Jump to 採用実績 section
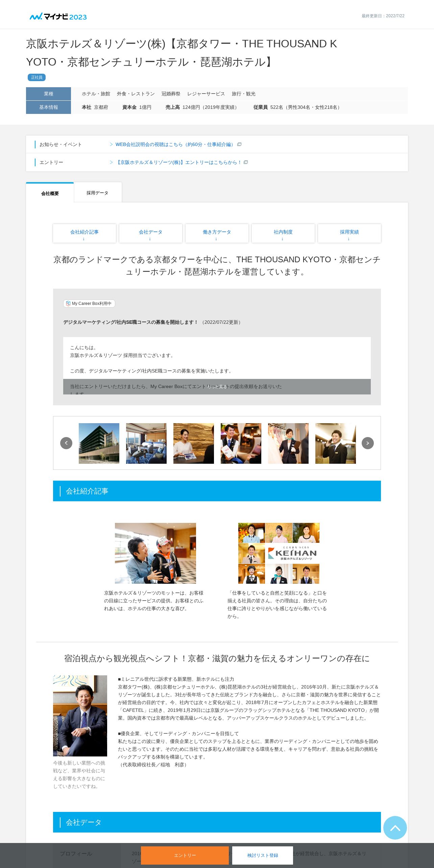Screen dimensions: 434x868 point(349,233)
